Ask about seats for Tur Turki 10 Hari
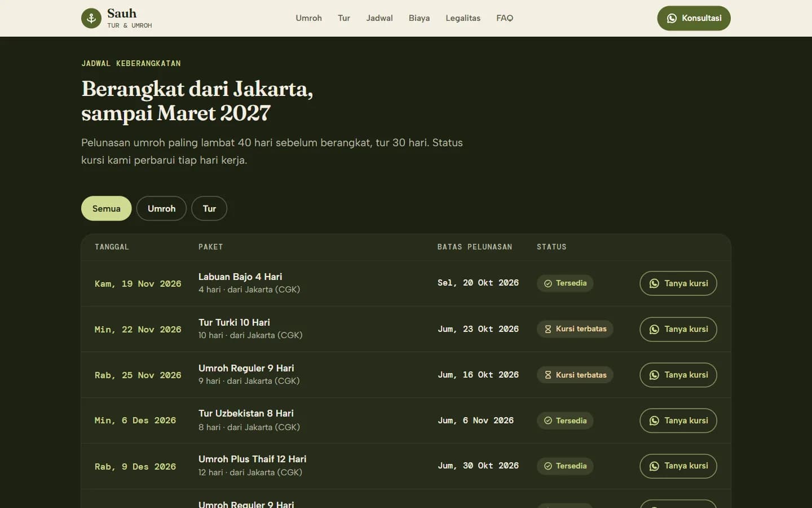The width and height of the screenshot is (812, 508). [x=678, y=329]
